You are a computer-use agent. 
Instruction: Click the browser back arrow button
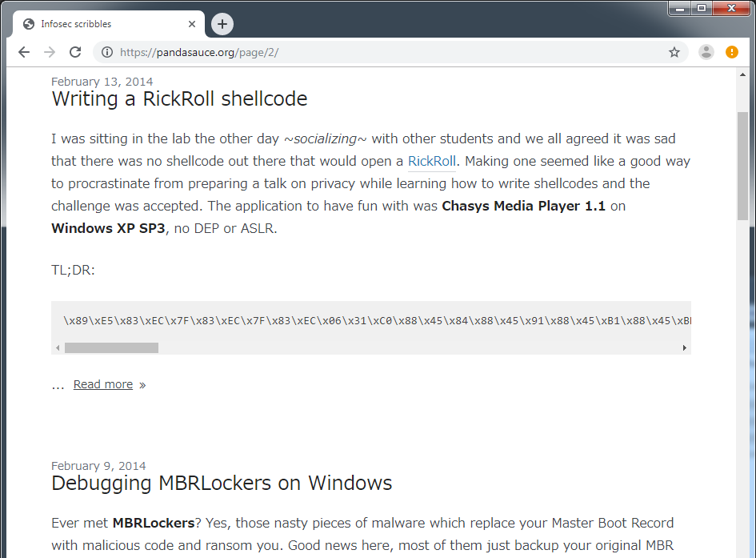coord(24,52)
